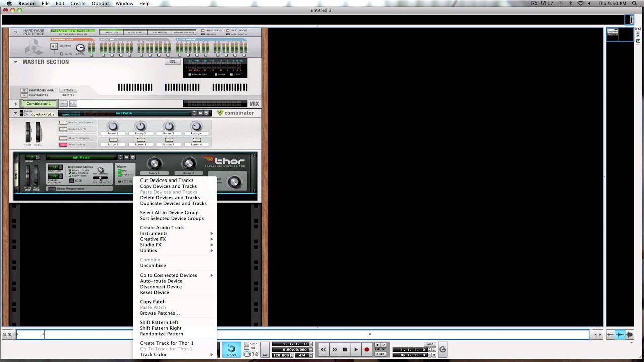Choose Randomize Pattern from context menu
The height and width of the screenshot is (362, 644).
[x=162, y=334]
